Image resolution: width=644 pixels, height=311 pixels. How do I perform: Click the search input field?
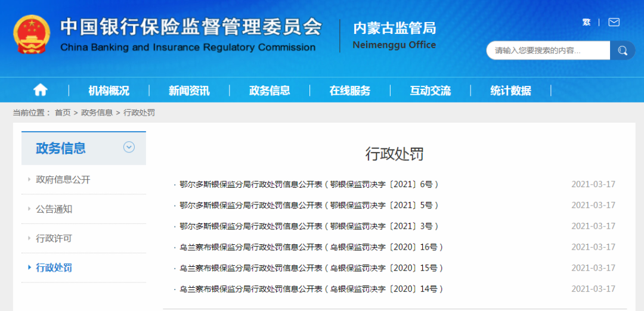[549, 51]
